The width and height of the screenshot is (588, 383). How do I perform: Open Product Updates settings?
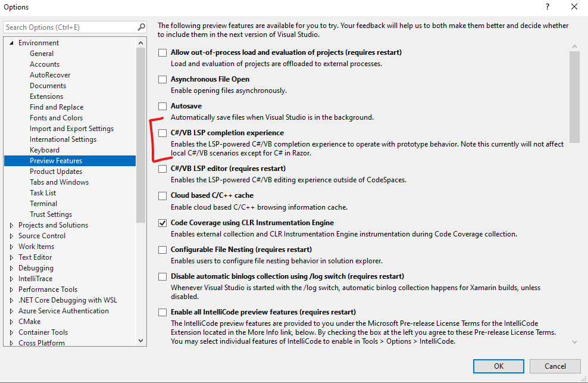pyautogui.click(x=56, y=171)
